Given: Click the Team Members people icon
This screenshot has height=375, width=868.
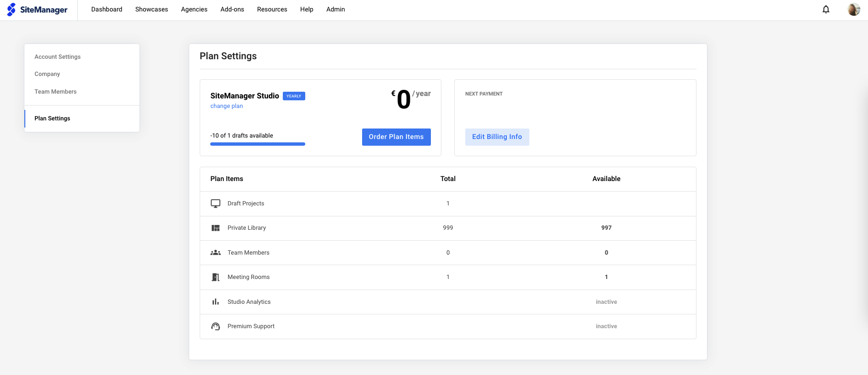Looking at the screenshot, I should coord(215,253).
